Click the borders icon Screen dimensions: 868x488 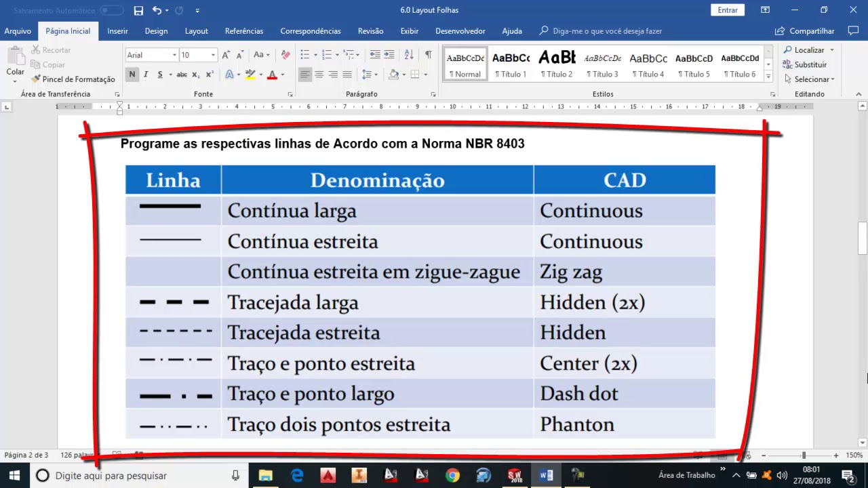tap(415, 75)
